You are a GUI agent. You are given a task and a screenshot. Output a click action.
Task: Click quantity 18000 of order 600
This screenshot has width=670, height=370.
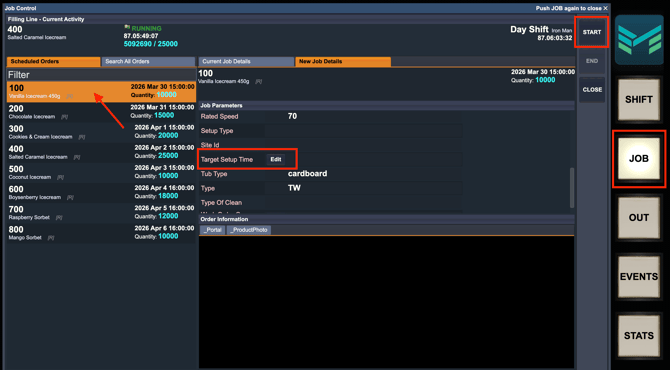[168, 196]
